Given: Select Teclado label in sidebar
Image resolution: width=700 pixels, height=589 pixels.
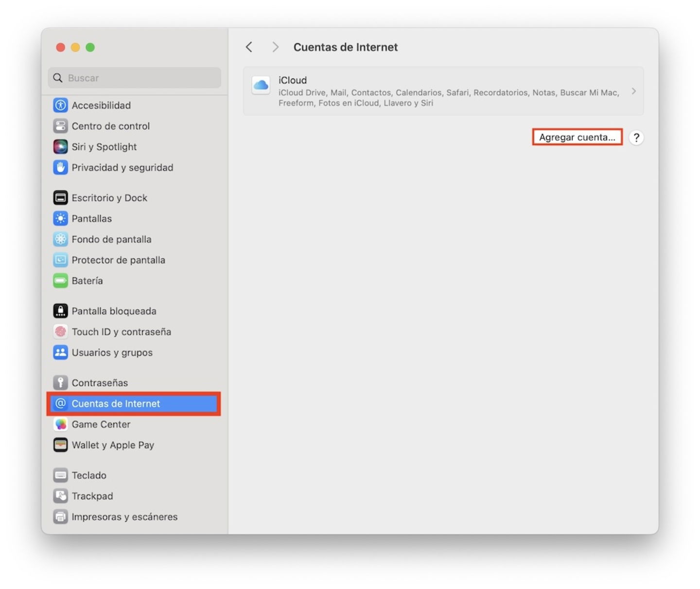Looking at the screenshot, I should (89, 475).
